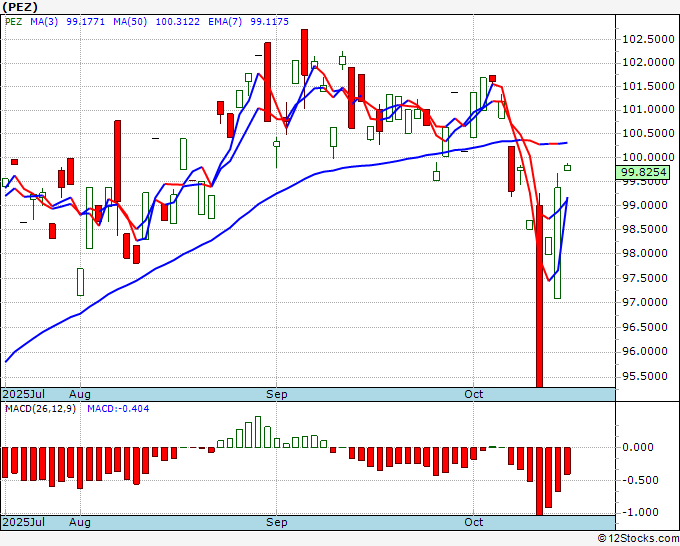The height and width of the screenshot is (546, 680).
Task: Click the 102.5000 price axis label
Action: tap(648, 39)
